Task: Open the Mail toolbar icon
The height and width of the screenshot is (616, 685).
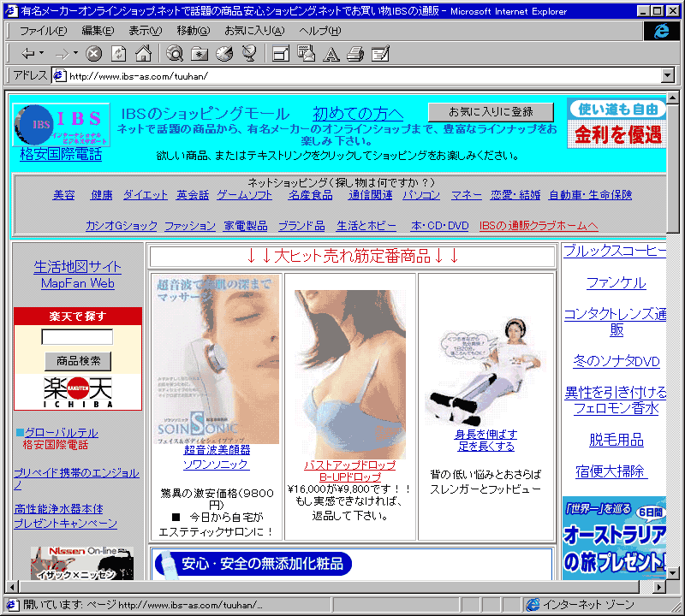Action: pos(306,54)
